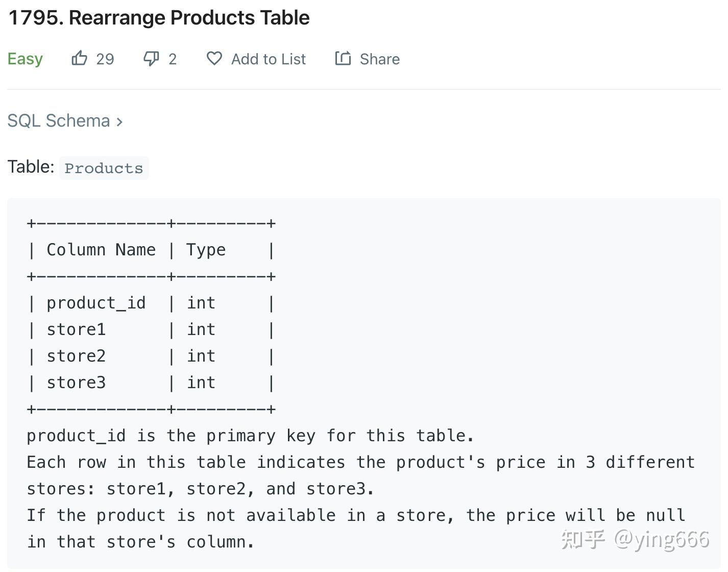Viewport: 728px width, 572px height.
Task: Upvote the problem with the like icon
Action: [x=79, y=58]
